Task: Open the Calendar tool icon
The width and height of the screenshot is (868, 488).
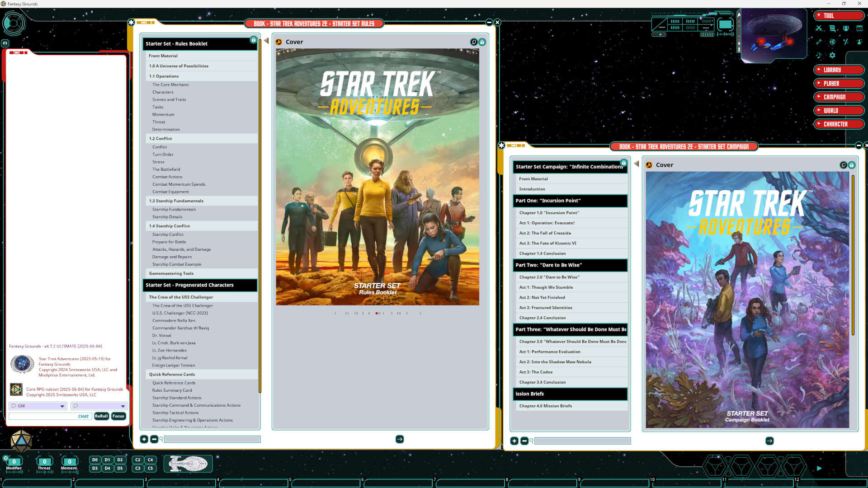Action: click(859, 28)
